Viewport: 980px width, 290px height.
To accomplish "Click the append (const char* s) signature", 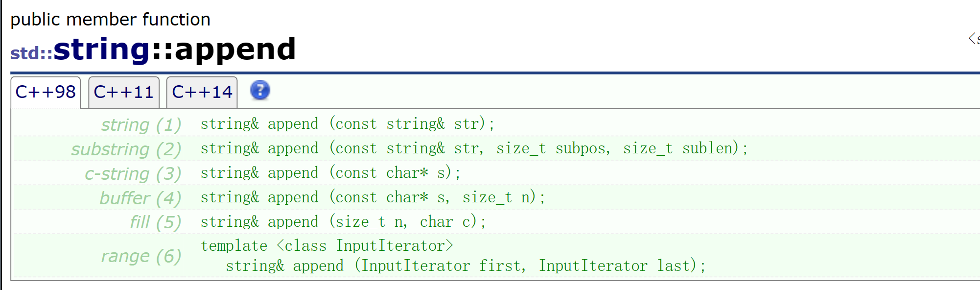I will [330, 172].
